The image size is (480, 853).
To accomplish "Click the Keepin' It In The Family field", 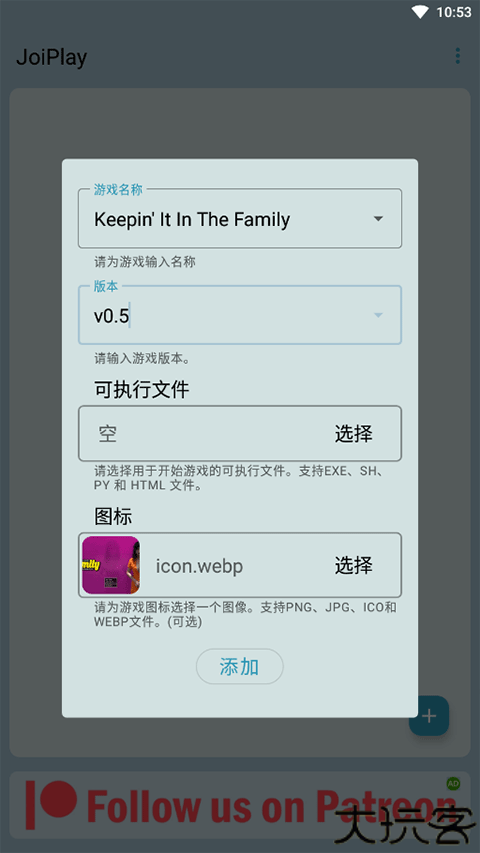I will [240, 219].
